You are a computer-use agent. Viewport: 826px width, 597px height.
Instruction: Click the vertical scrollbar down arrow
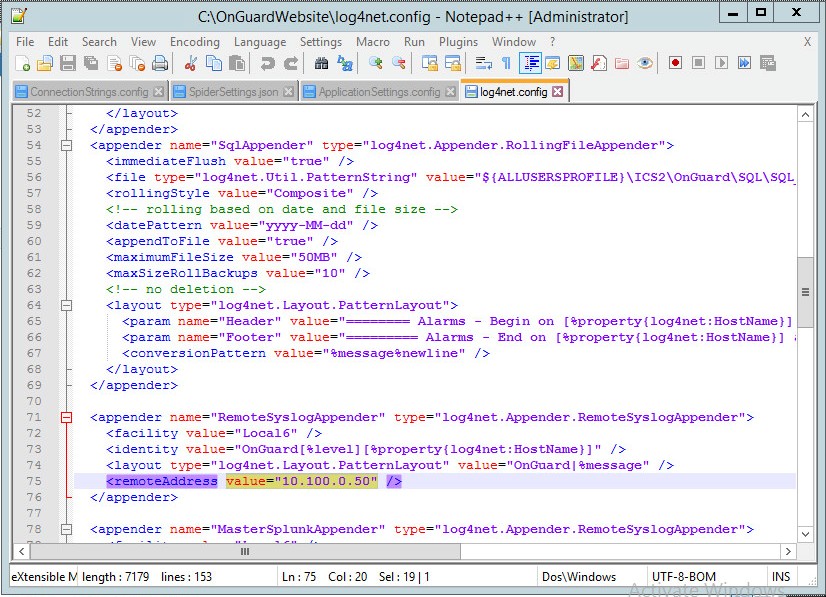click(x=805, y=534)
